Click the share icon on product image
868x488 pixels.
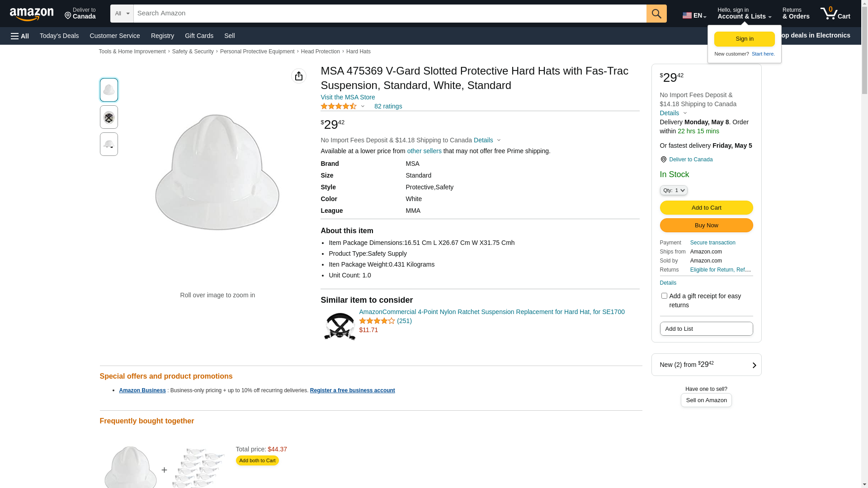click(299, 76)
